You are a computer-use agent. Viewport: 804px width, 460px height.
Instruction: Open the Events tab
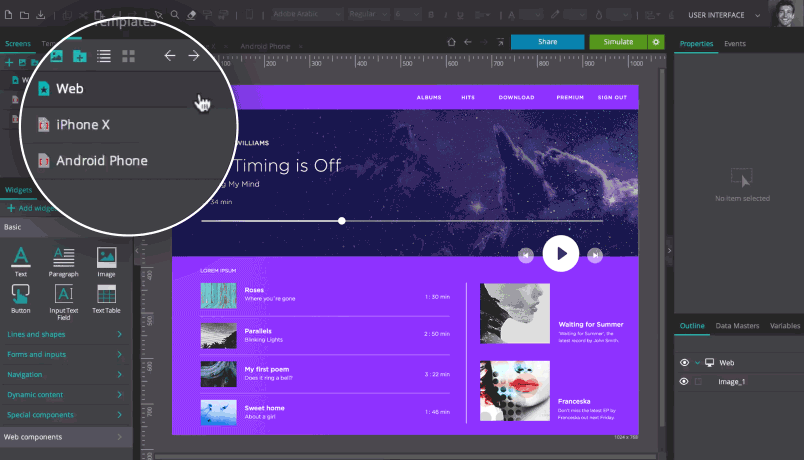point(735,44)
